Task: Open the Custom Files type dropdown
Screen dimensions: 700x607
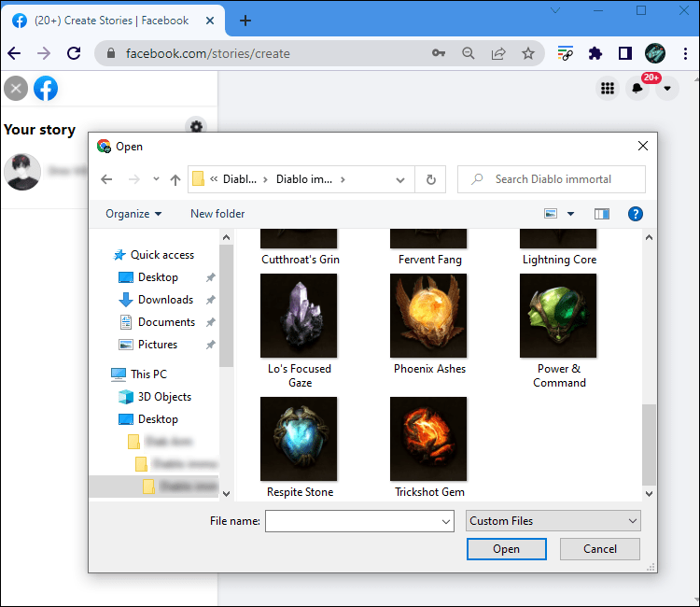Action: click(x=553, y=521)
